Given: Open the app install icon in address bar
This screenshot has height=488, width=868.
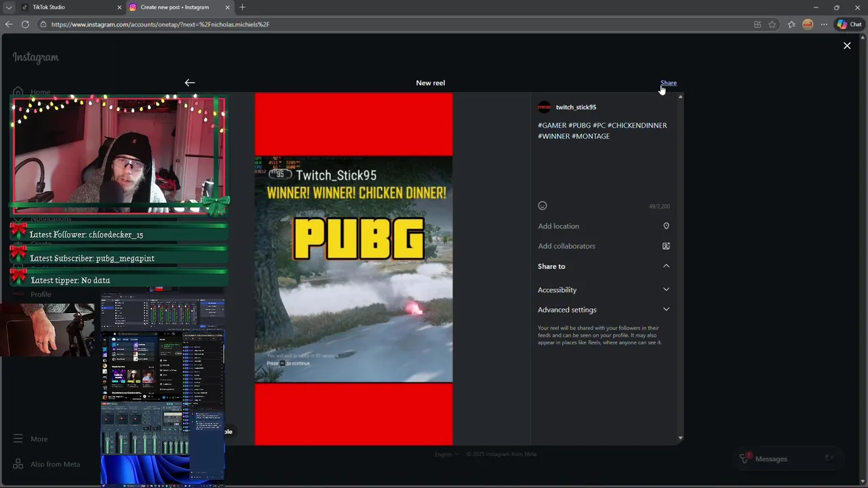Looking at the screenshot, I should [x=757, y=24].
